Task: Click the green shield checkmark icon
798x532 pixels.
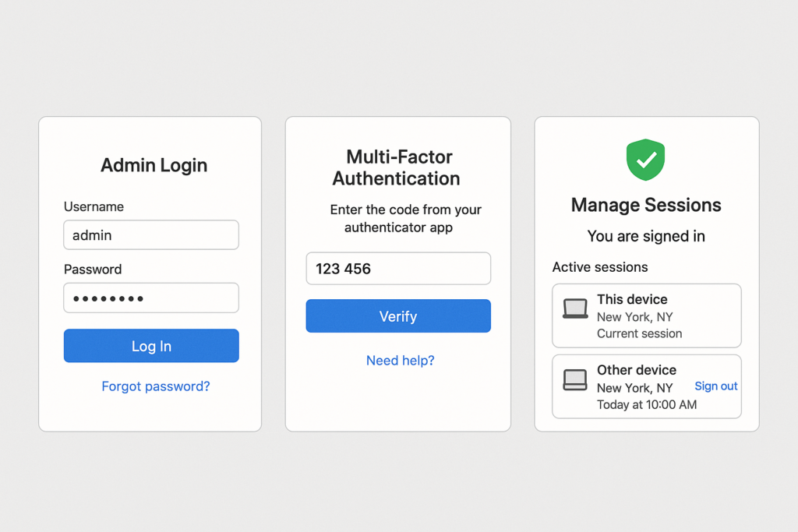Action: tap(645, 160)
